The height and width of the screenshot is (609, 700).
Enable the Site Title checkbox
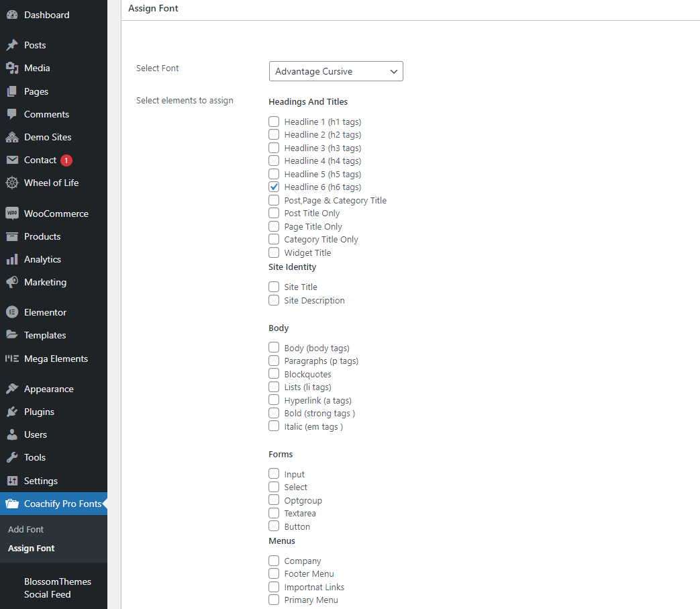(274, 287)
